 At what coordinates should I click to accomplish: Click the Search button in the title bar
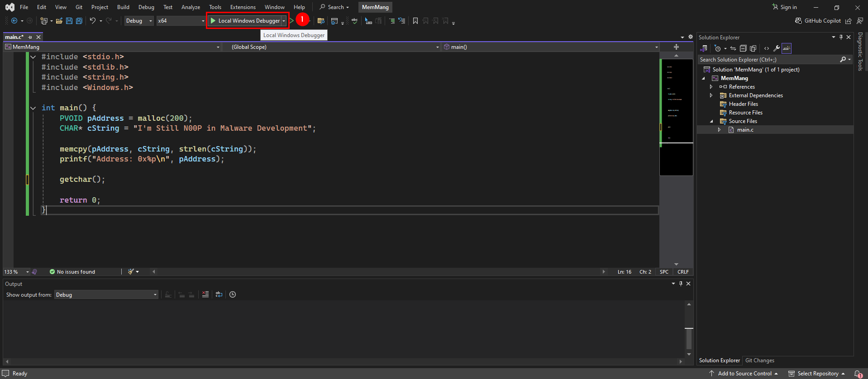pyautogui.click(x=334, y=7)
